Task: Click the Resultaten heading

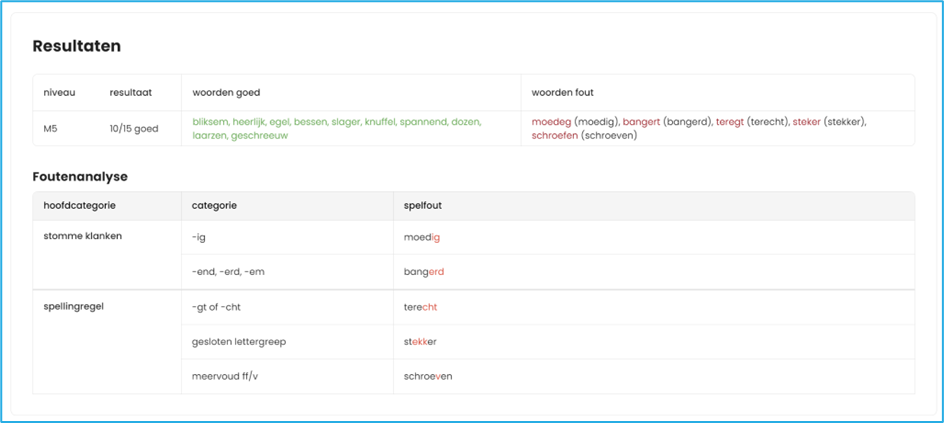Action: click(x=77, y=46)
